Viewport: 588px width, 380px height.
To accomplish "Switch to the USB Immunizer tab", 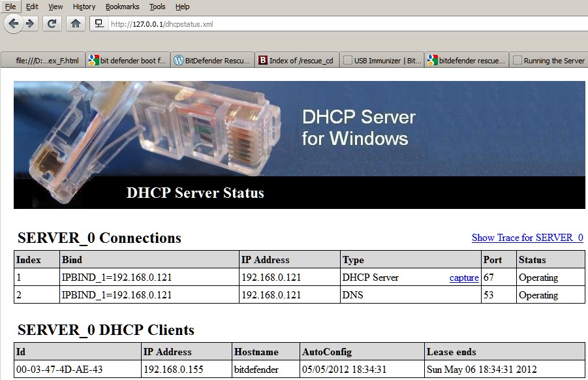I will pyautogui.click(x=382, y=61).
